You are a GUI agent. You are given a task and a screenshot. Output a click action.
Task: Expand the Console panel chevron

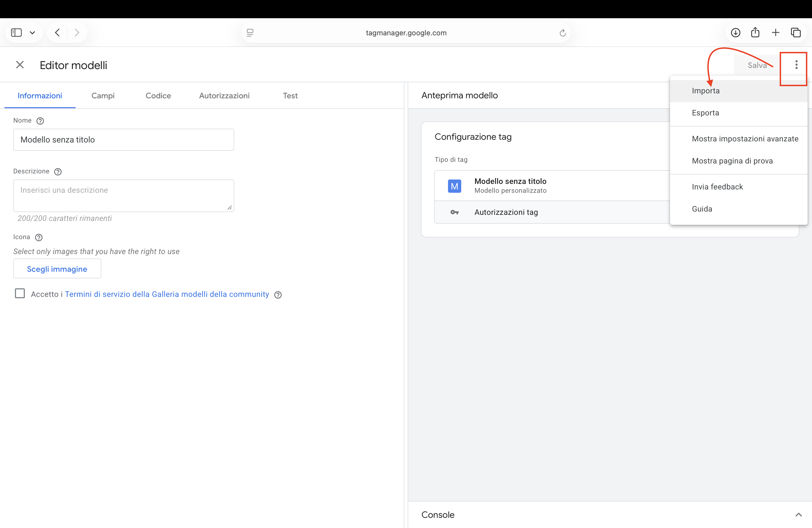[798, 515]
